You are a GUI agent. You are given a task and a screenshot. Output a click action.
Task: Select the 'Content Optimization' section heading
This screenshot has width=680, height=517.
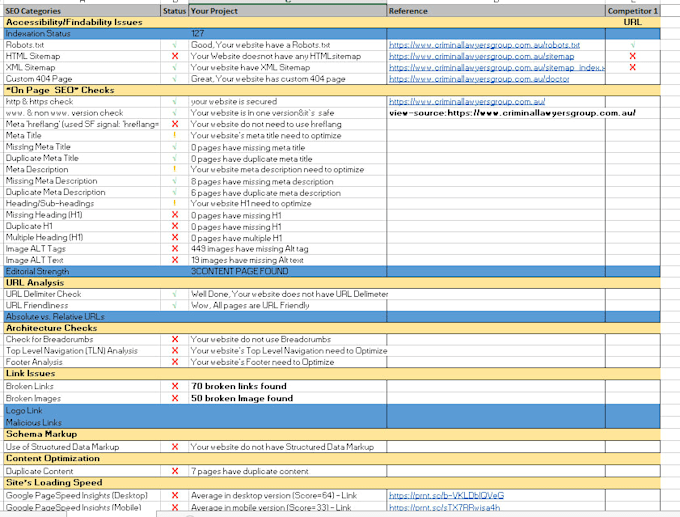pyautogui.click(x=53, y=458)
